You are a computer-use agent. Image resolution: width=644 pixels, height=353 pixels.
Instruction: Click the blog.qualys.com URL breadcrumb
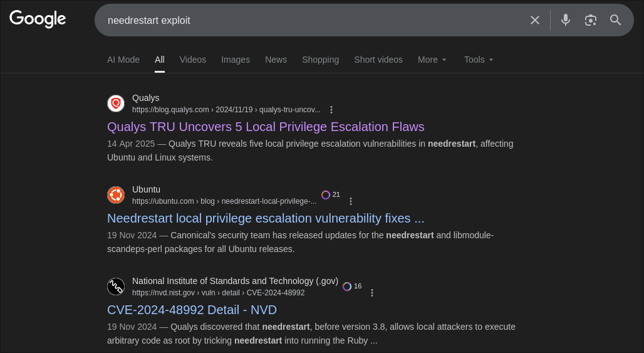tap(226, 110)
